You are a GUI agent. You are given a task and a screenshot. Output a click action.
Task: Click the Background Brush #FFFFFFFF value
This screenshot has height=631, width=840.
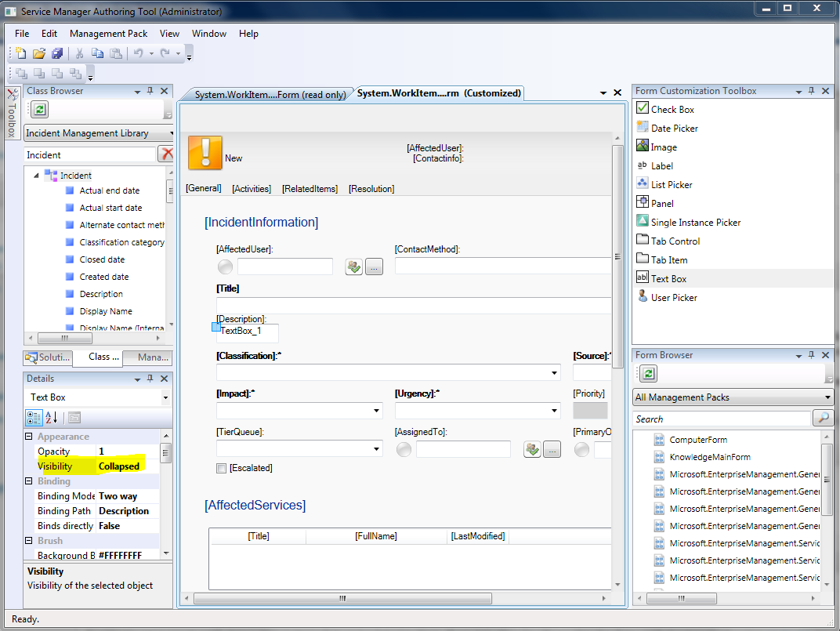128,555
